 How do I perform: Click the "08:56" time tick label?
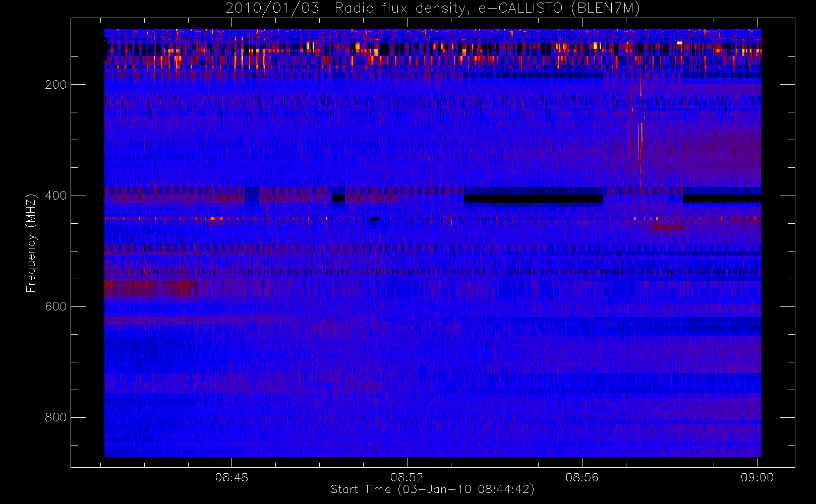click(582, 477)
